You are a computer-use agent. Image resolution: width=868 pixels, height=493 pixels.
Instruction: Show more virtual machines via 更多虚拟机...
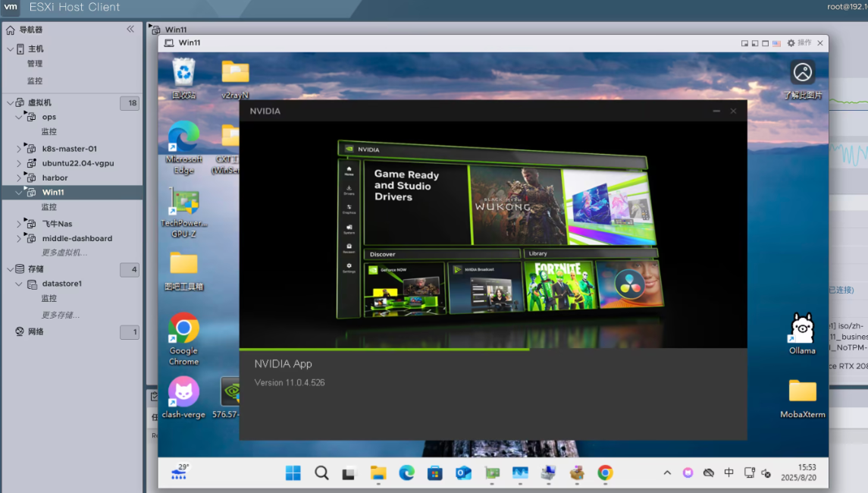click(x=64, y=253)
